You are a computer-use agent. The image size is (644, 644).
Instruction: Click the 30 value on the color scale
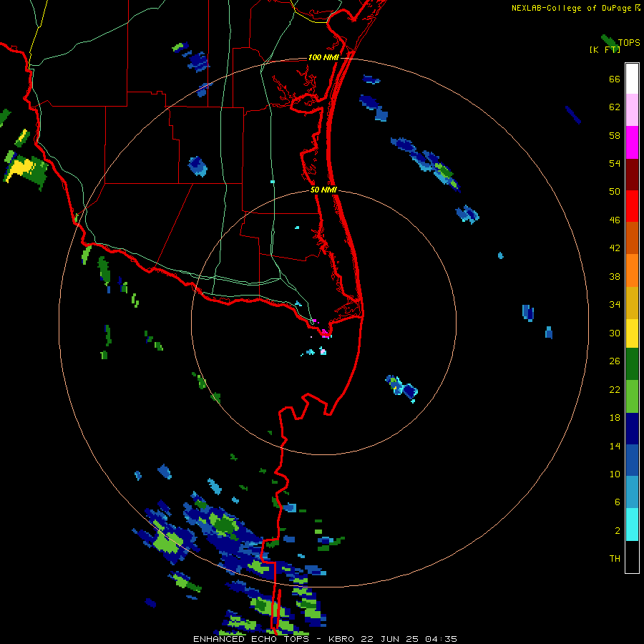coord(615,333)
